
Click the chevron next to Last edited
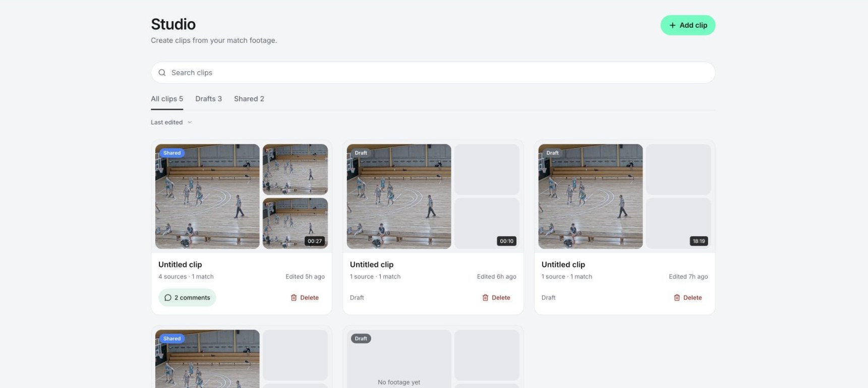click(190, 122)
